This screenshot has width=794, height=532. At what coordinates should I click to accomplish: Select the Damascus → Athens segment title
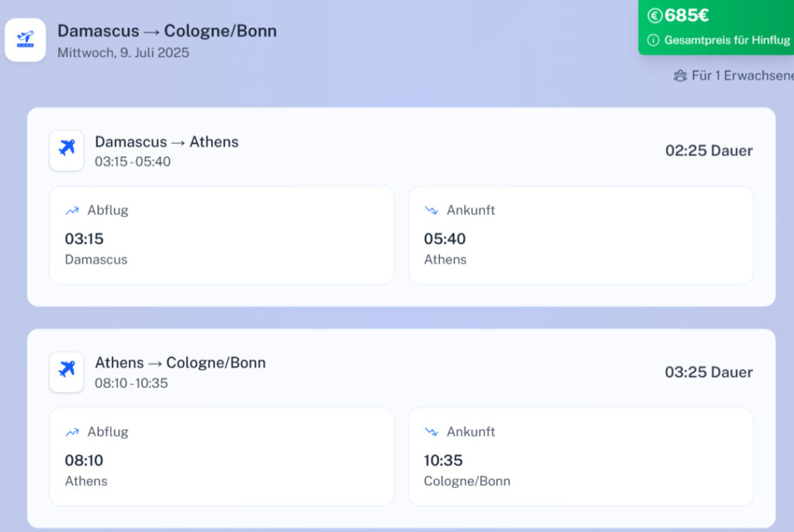click(167, 142)
